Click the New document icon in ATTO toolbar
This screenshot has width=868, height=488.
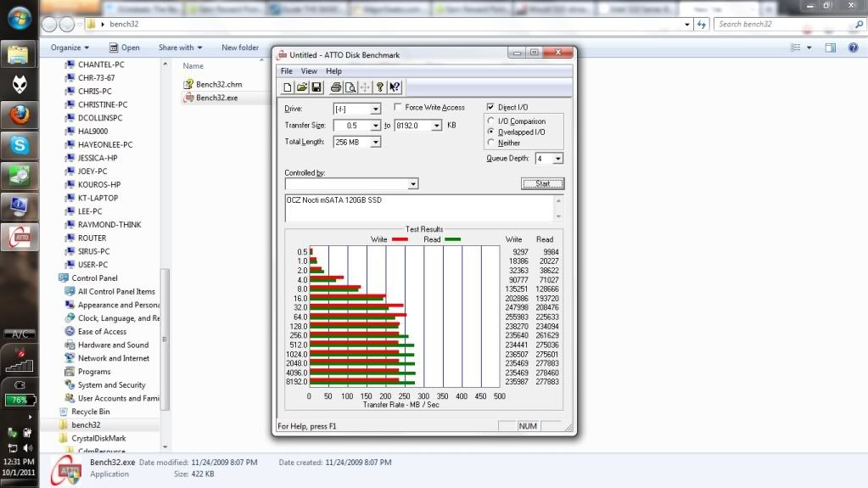point(288,87)
